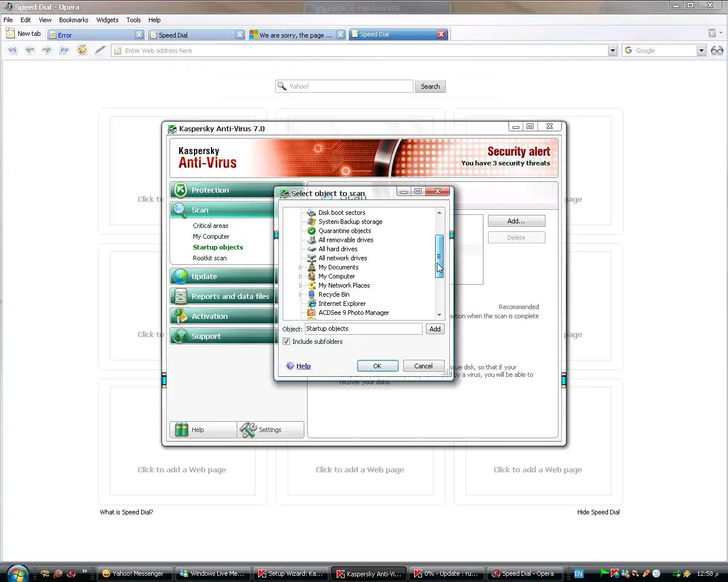Click the Activation key icon
This screenshot has height=582, width=728.
pyautogui.click(x=180, y=316)
